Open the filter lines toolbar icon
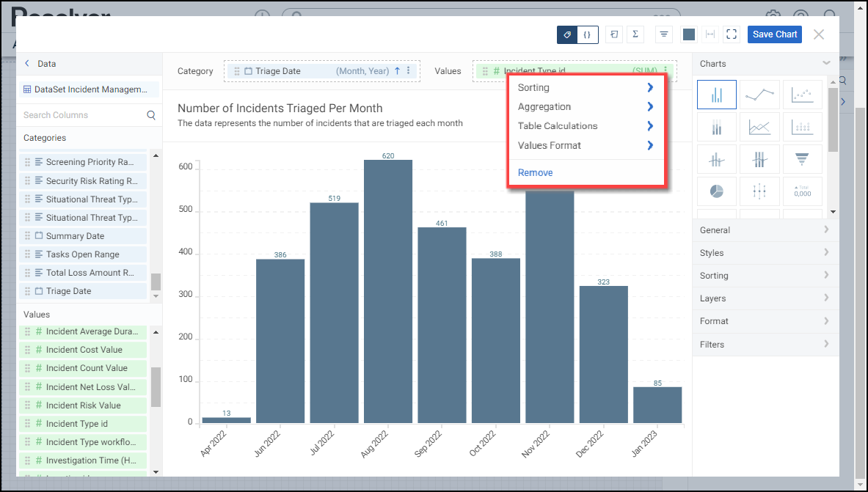868x492 pixels. click(x=664, y=34)
